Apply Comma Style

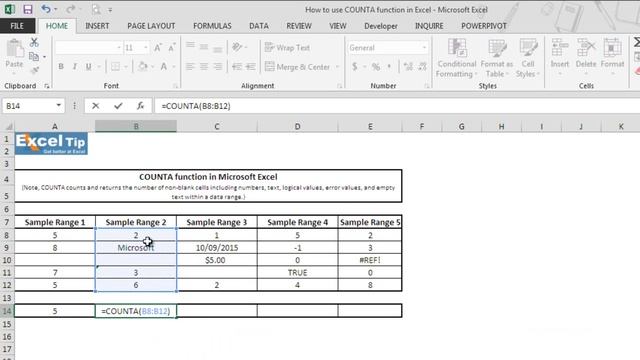coord(389,67)
